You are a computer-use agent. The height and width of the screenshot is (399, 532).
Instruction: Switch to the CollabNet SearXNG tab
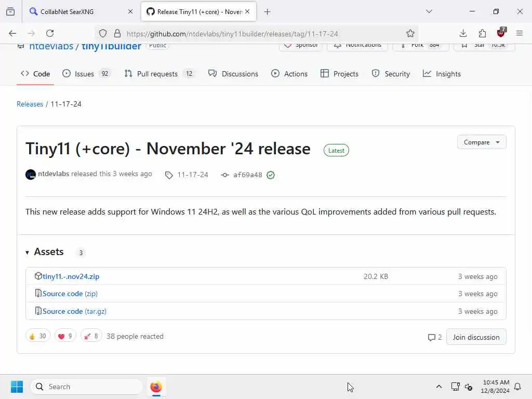(x=81, y=11)
